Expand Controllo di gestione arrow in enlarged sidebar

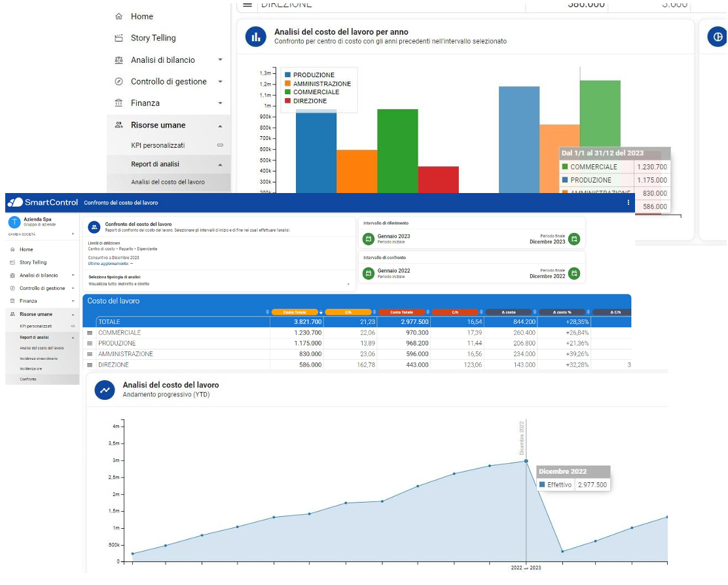click(220, 82)
